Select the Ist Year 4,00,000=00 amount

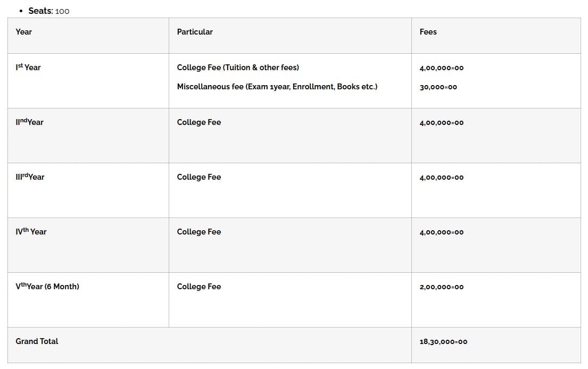coord(441,68)
